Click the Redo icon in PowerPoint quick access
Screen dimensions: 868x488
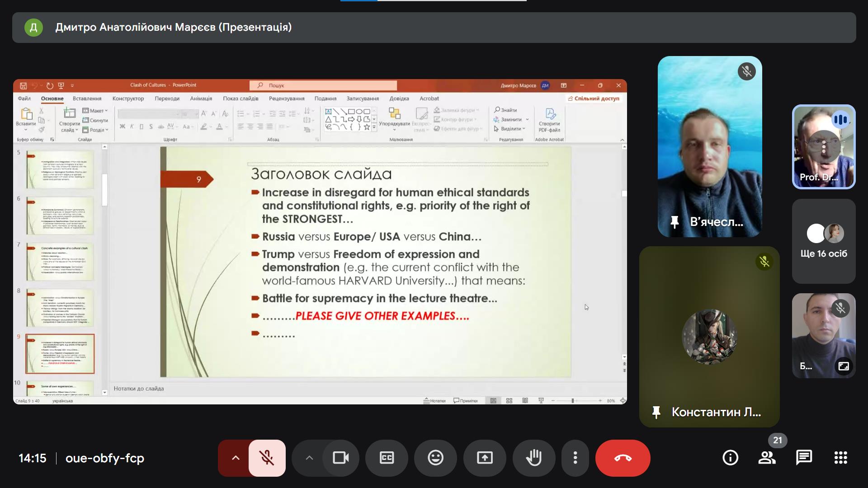tap(50, 85)
